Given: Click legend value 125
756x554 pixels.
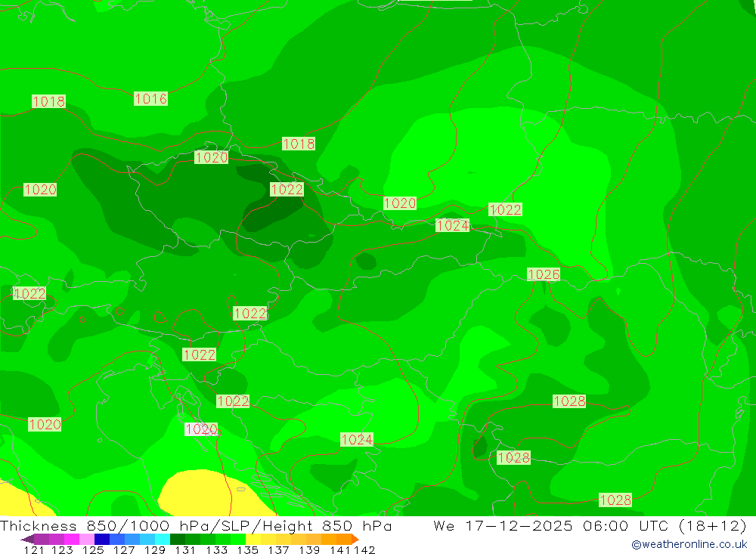Looking at the screenshot, I should tap(93, 550).
